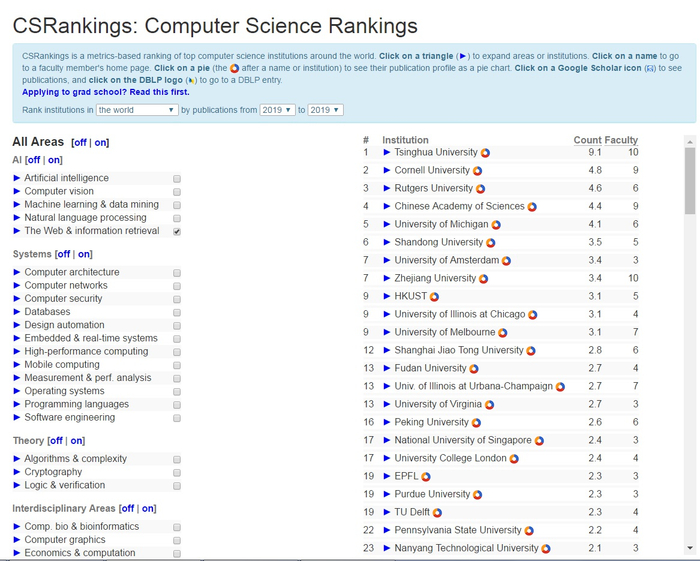
Task: Select the Design automation area label
Action: tap(64, 325)
